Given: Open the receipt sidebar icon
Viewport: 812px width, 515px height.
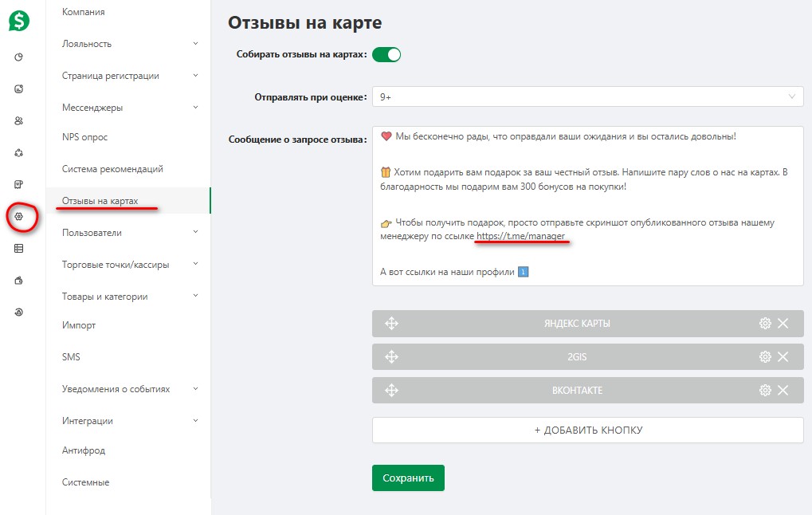Looking at the screenshot, I should (x=18, y=184).
